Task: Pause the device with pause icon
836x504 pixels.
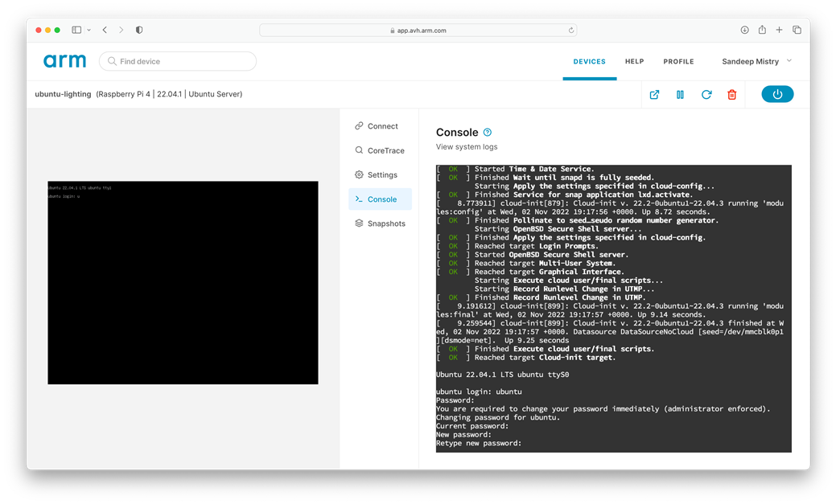Action: pyautogui.click(x=681, y=94)
